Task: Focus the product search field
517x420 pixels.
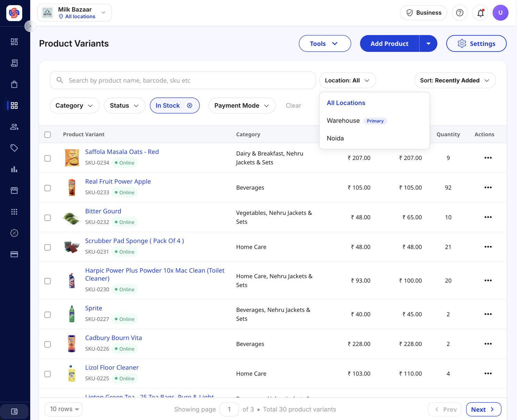Action: click(183, 80)
